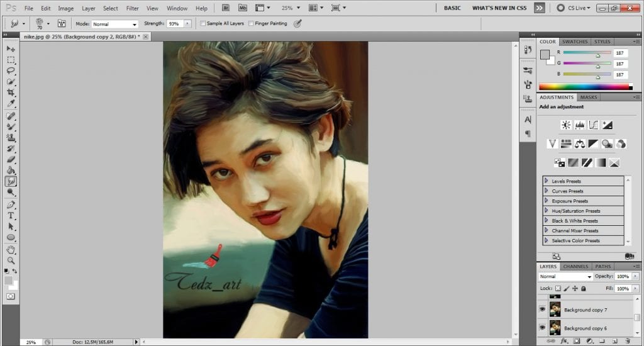Activate the Hand tool
644x346 pixels.
11,250
